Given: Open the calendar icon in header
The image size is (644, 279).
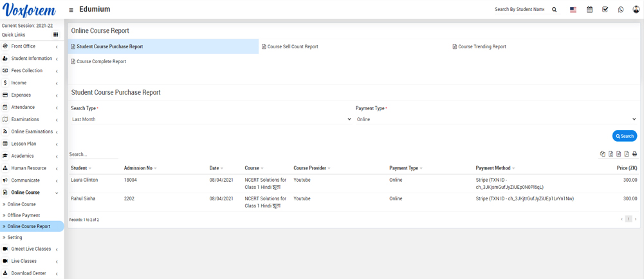Looking at the screenshot, I should point(589,10).
